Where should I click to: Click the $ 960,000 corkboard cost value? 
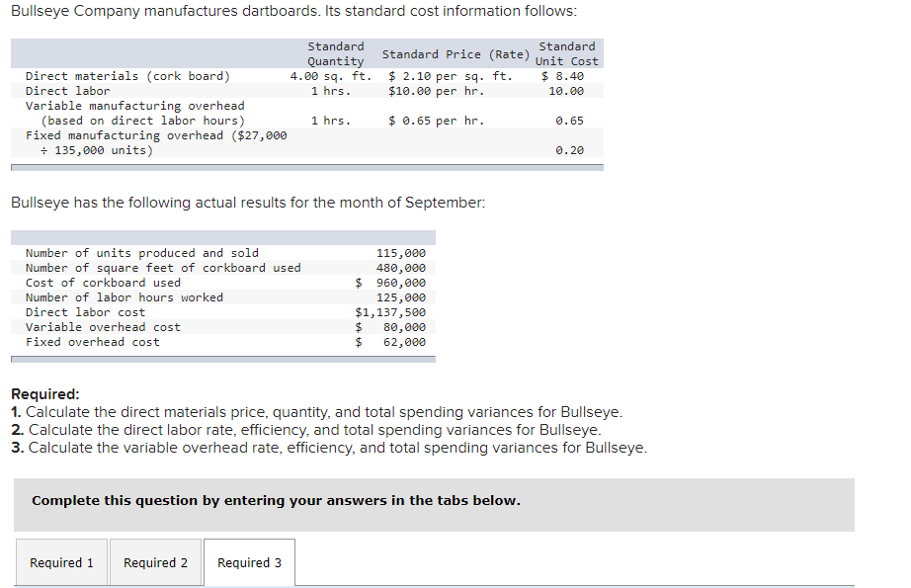click(x=390, y=283)
